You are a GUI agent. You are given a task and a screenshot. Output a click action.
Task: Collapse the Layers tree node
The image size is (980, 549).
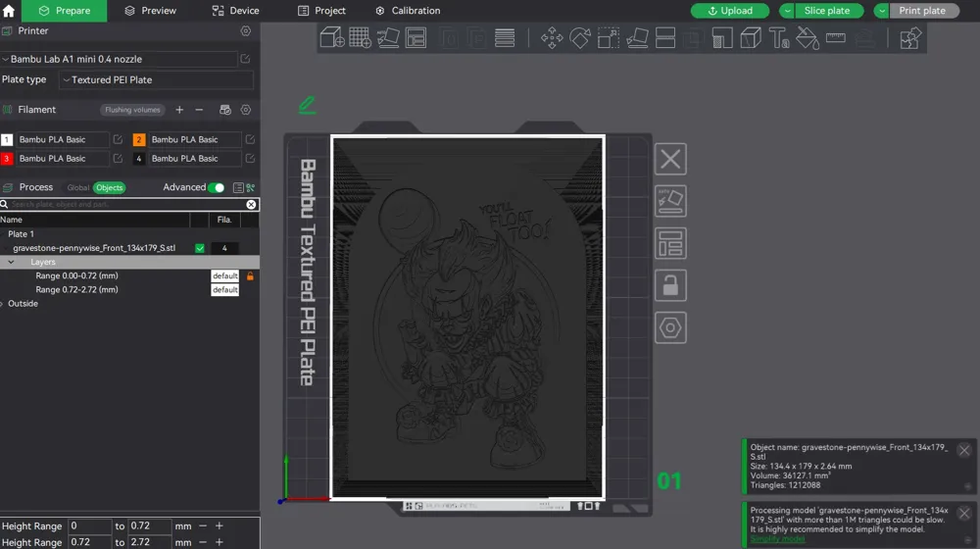(x=11, y=262)
